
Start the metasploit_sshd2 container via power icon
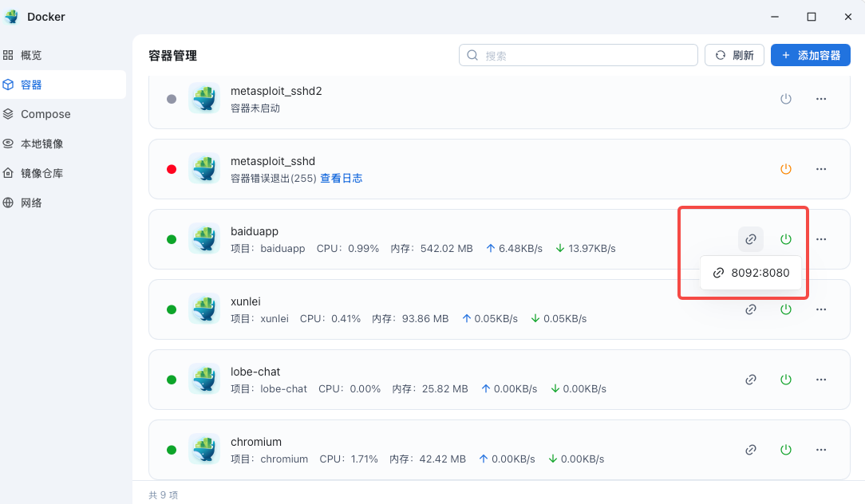pyautogui.click(x=785, y=99)
